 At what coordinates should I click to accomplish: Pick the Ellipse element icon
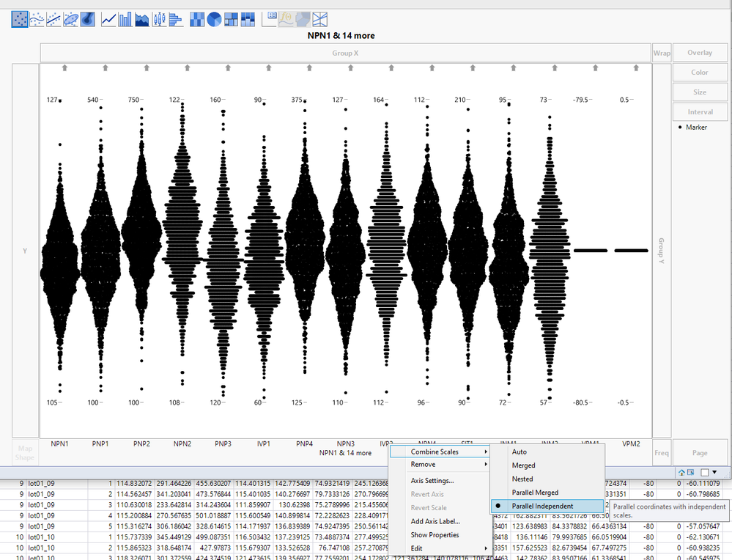tap(71, 19)
